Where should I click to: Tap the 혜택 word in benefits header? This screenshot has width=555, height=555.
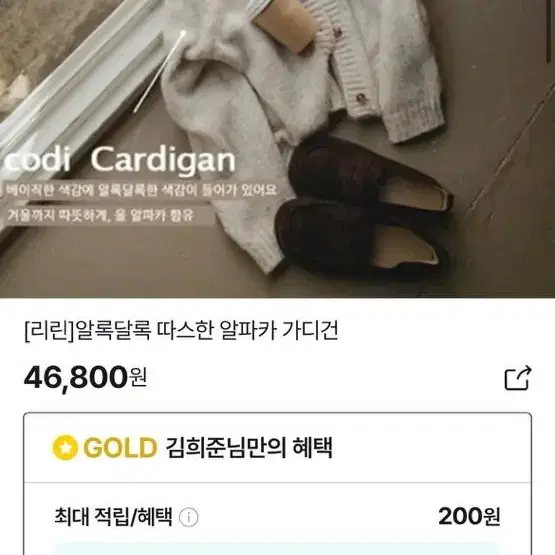[313, 448]
